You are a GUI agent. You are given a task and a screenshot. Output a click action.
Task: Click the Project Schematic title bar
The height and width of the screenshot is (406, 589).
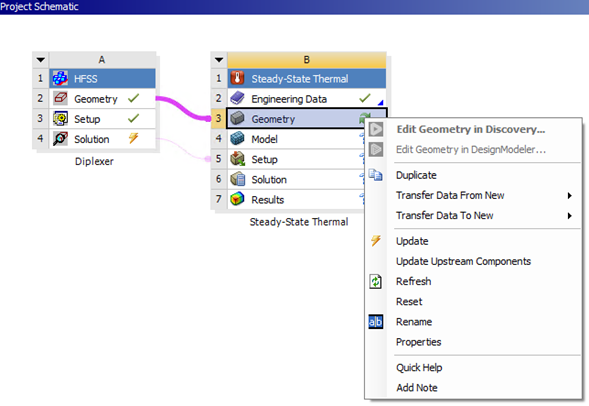click(x=294, y=7)
